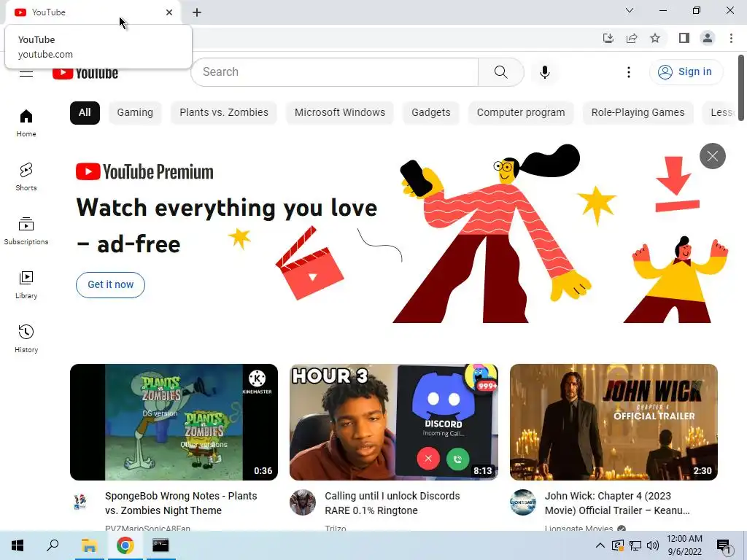This screenshot has height=560, width=747.
Task: Open Chrome three-dot menu
Action: click(x=731, y=38)
